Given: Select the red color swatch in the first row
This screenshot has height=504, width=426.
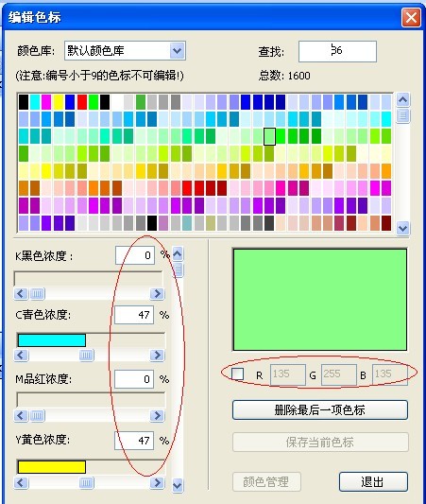Looking at the screenshot, I should (82, 102).
